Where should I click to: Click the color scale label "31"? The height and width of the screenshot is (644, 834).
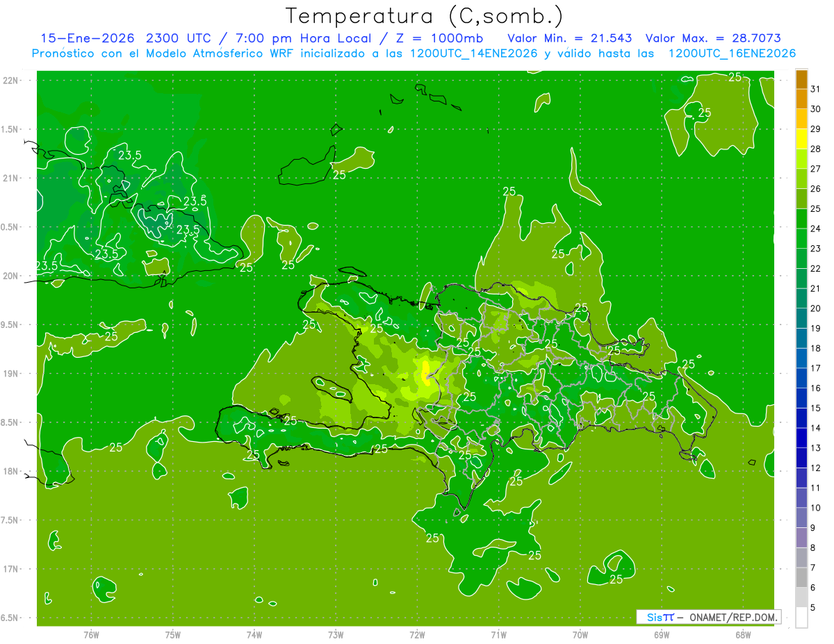point(815,89)
